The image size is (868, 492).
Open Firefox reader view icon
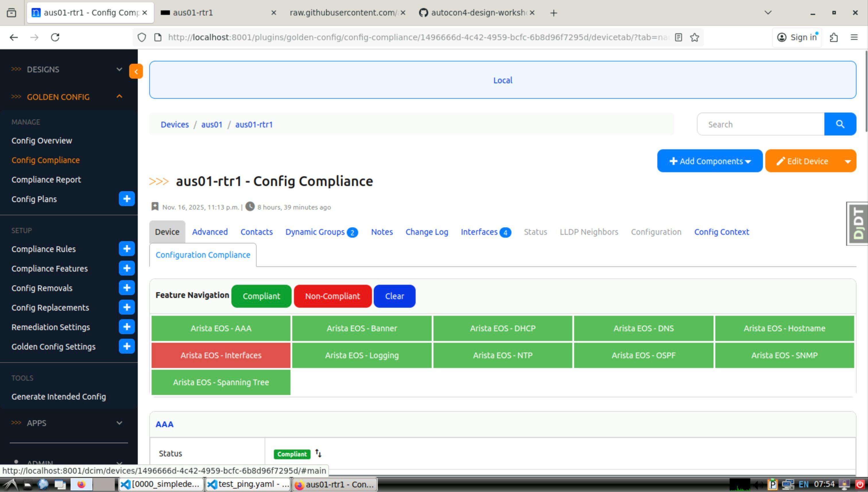point(679,37)
